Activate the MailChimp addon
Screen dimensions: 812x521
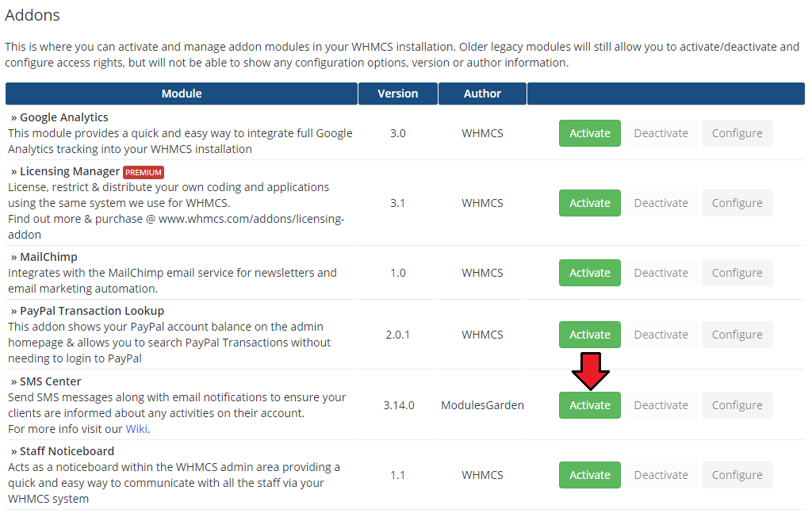[x=589, y=273]
